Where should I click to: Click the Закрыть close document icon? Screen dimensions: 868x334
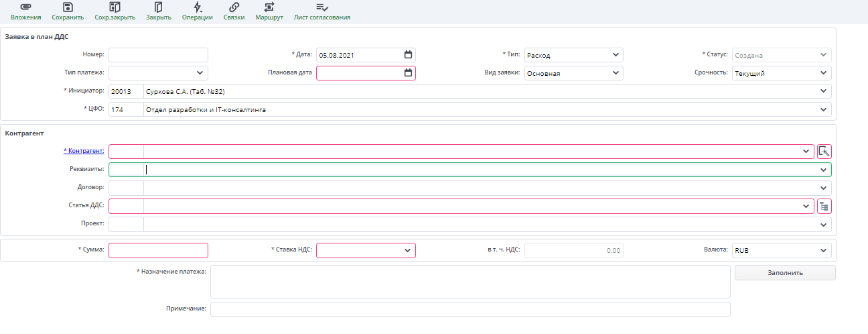coord(158,7)
